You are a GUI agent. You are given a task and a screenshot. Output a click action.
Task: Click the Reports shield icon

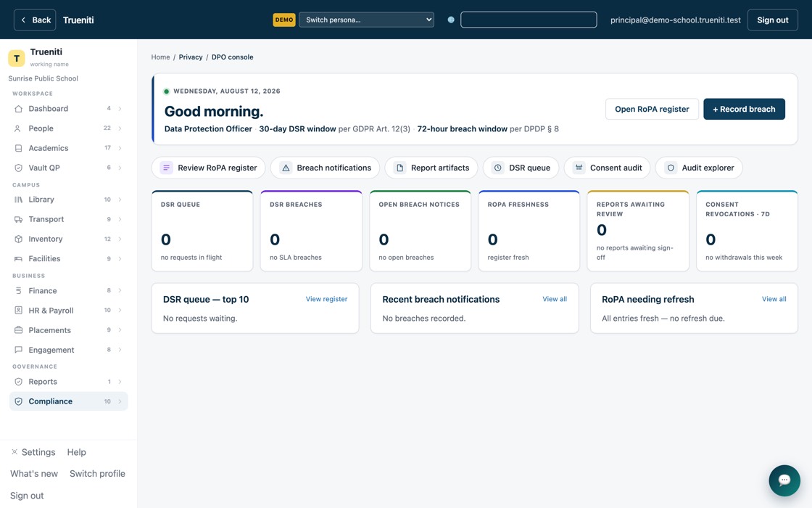(19, 382)
